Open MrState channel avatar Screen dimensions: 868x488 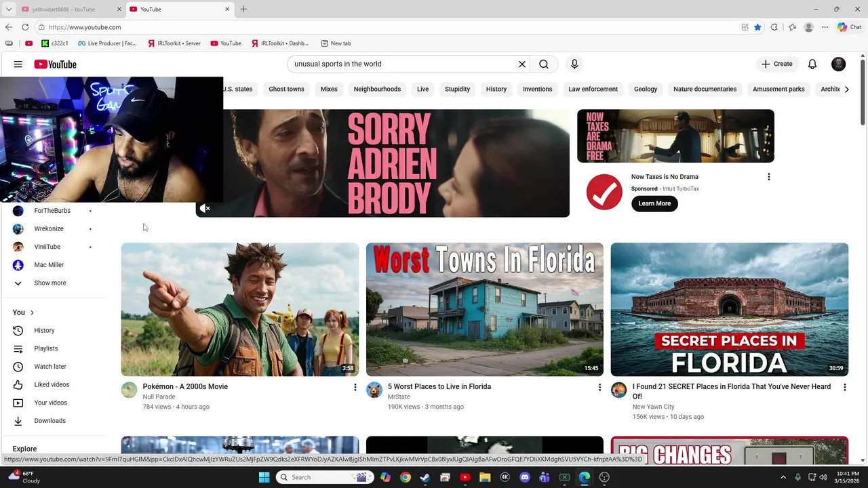[374, 390]
